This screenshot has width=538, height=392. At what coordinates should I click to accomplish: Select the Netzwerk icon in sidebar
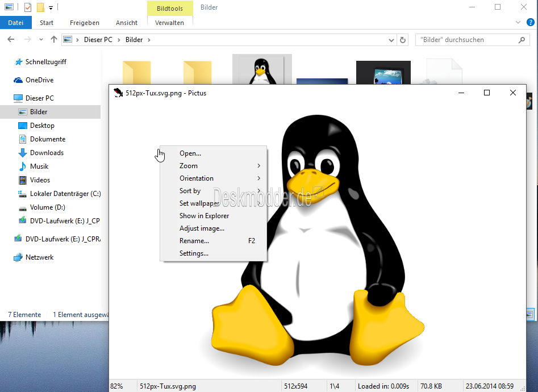tap(18, 257)
